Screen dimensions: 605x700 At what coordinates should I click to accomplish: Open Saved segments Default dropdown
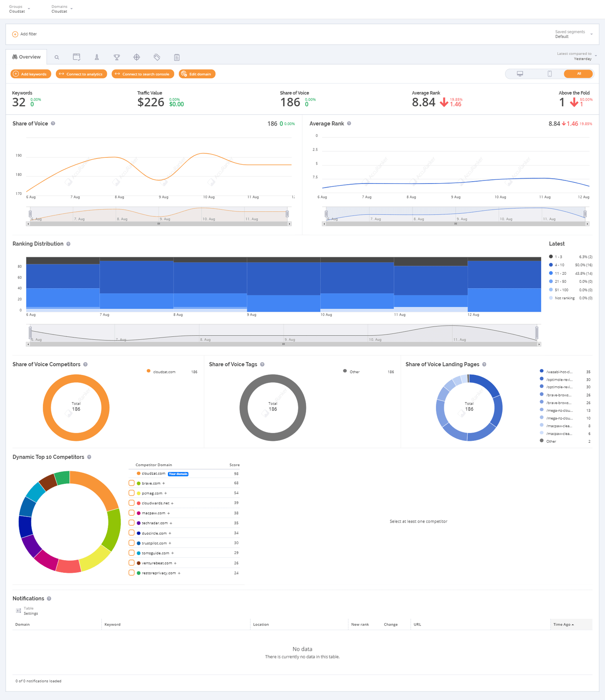point(574,34)
